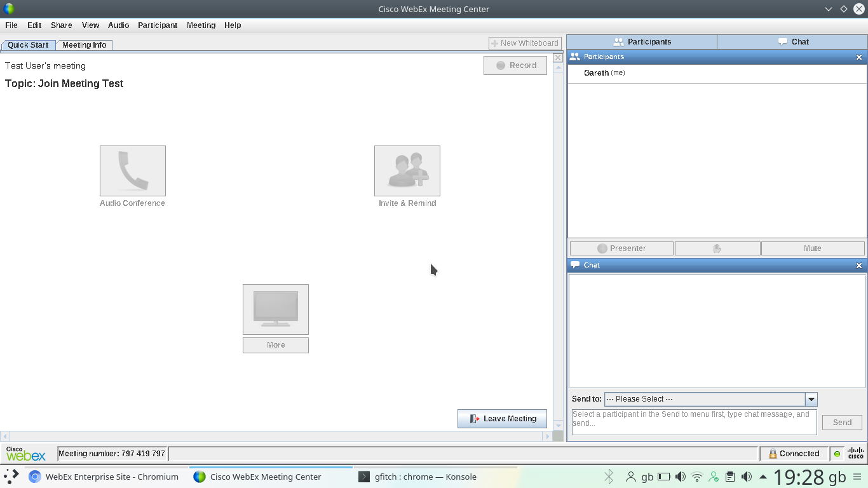Screen dimensions: 868x488
Task: Click the Bluetooth tray icon
Action: click(x=609, y=477)
